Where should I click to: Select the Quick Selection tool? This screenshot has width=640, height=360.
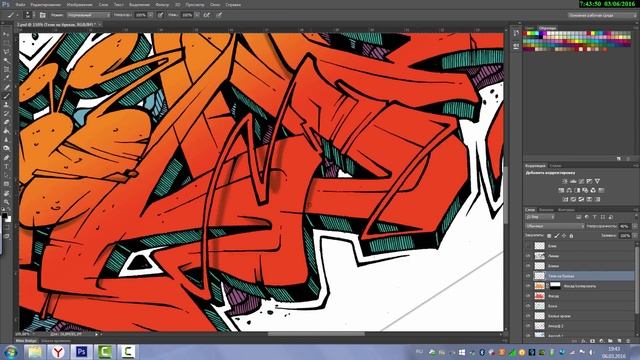coord(6,61)
